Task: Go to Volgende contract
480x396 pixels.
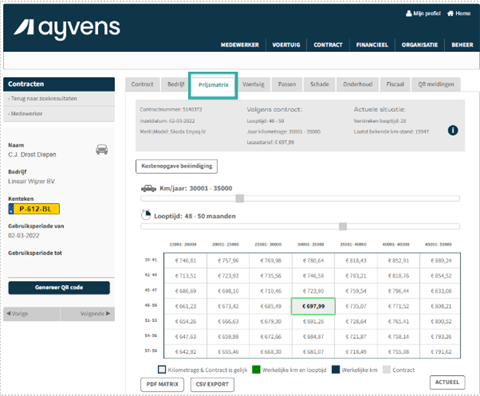Action: click(x=88, y=314)
